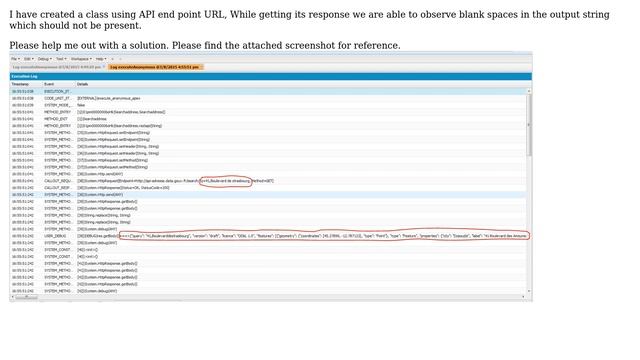Open the Test menu
This screenshot has width=640, height=360.
tap(61, 59)
